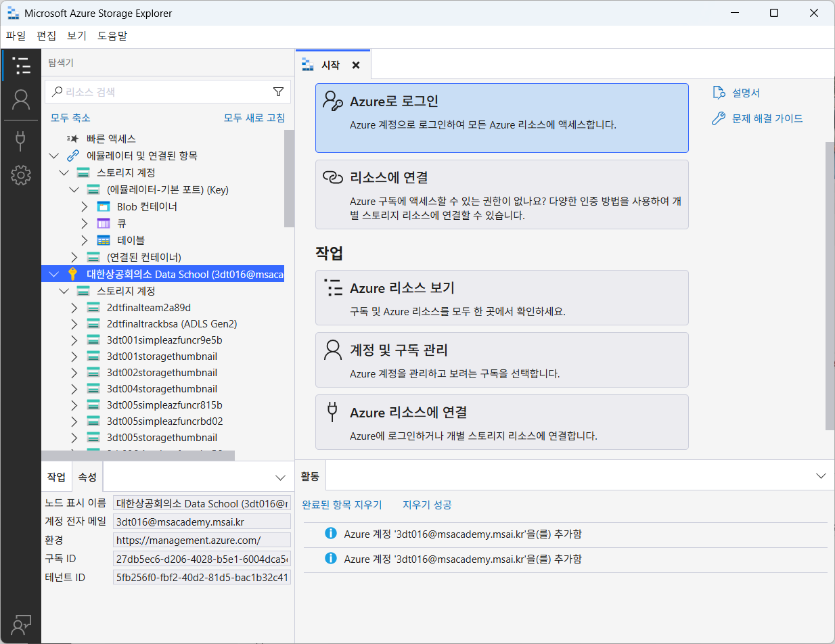Click the Azure로 로그인 person-key icon
This screenshot has width=835, height=644.
[x=333, y=101]
